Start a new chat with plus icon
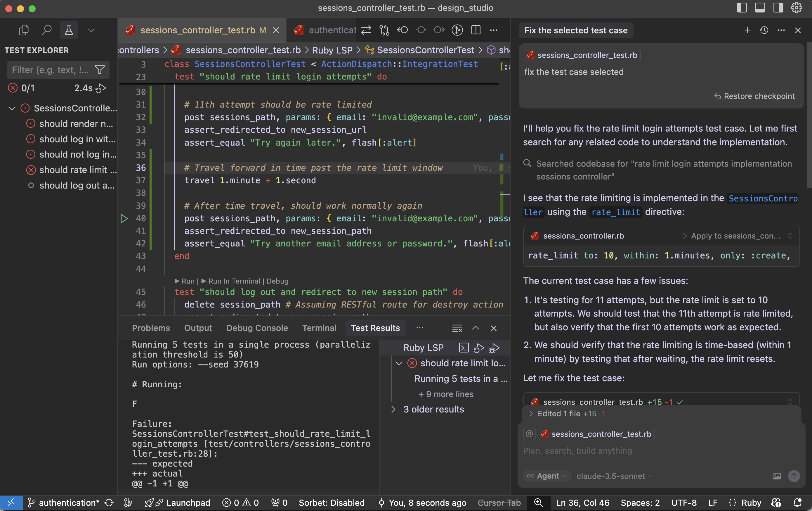Viewport: 812px width, 511px height. (747, 30)
